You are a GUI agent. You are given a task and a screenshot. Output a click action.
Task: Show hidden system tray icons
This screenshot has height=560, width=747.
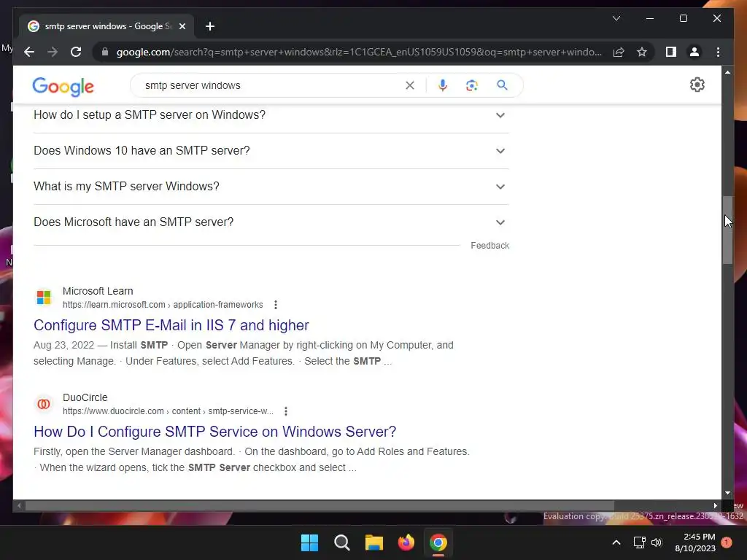pyautogui.click(x=616, y=542)
